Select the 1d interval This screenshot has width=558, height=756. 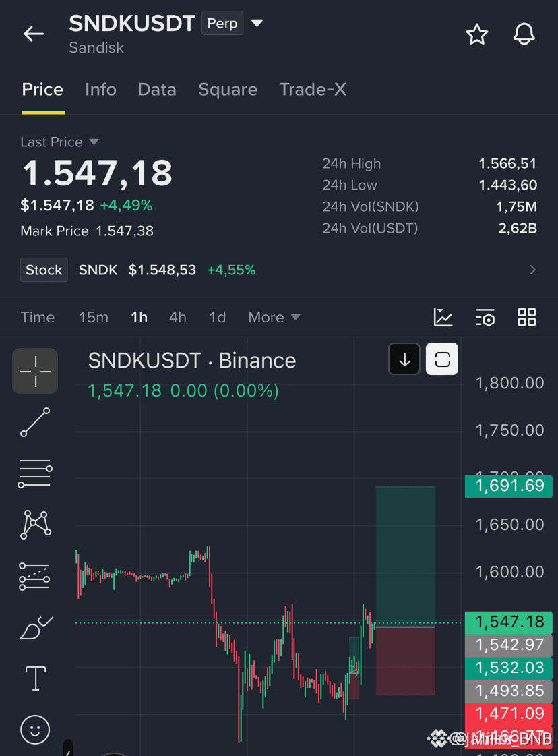coord(217,317)
